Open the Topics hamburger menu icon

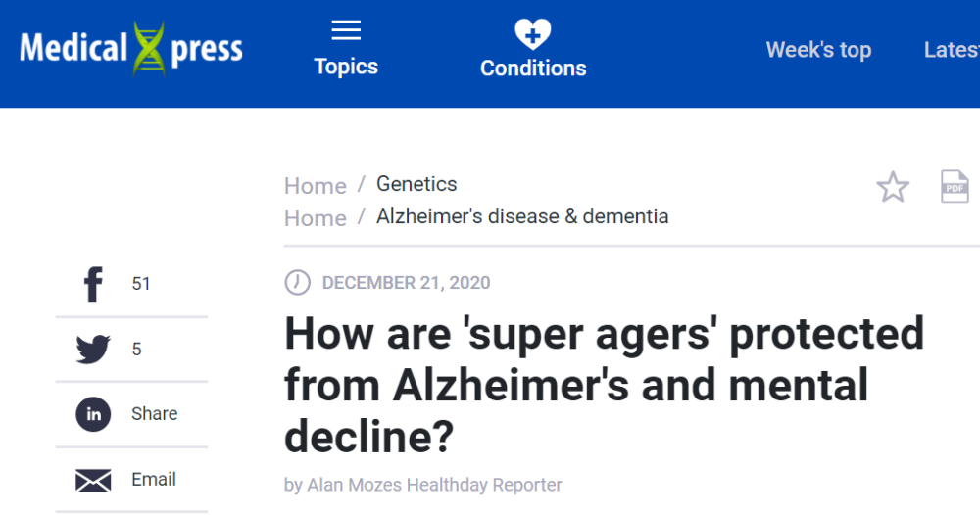pyautogui.click(x=346, y=30)
